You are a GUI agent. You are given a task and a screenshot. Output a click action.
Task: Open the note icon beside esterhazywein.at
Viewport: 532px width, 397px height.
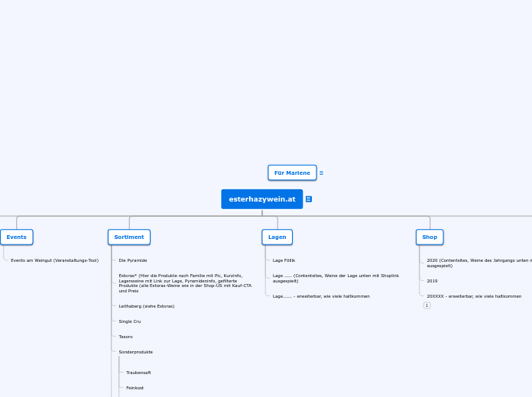[x=309, y=199]
